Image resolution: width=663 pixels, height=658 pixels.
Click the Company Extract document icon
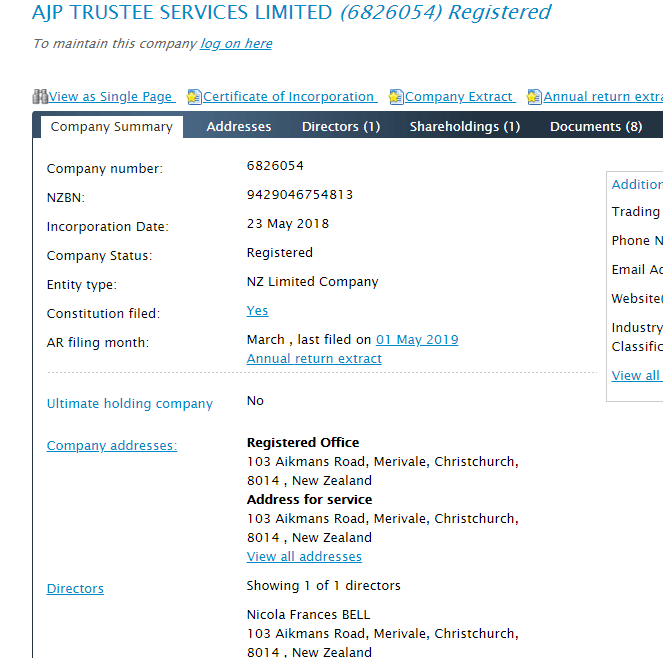pyautogui.click(x=396, y=97)
